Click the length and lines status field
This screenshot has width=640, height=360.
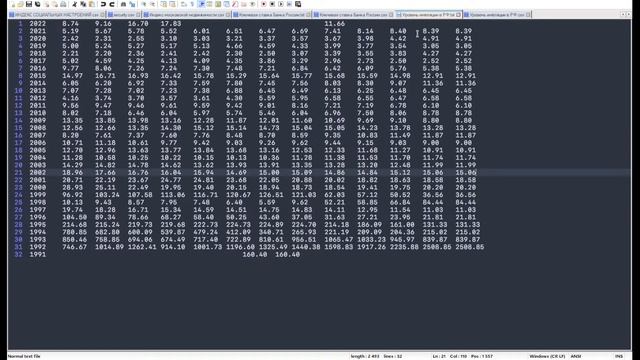pyautogui.click(x=376, y=356)
